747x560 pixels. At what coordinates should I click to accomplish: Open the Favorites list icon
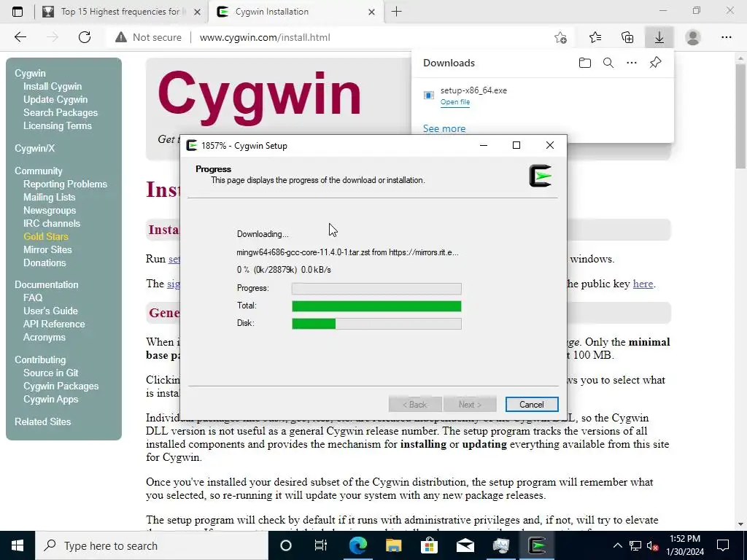(x=595, y=37)
